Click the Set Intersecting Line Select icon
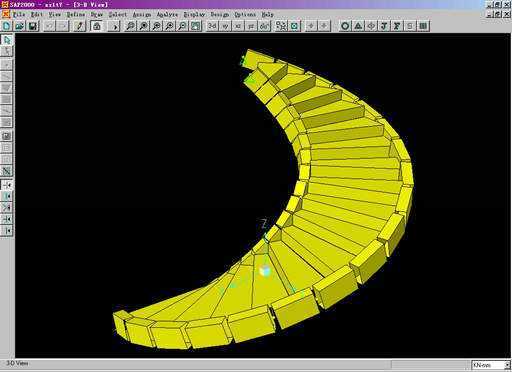Image resolution: width=512 pixels, height=372 pixels. coord(7,171)
